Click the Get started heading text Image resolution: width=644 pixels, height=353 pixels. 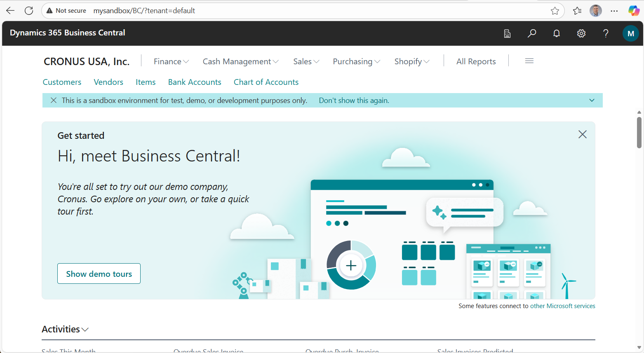tap(81, 136)
